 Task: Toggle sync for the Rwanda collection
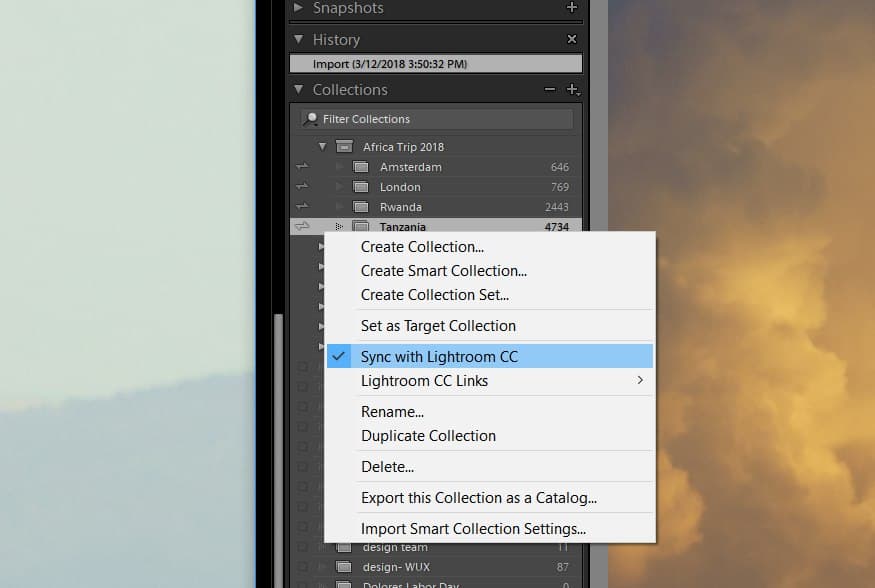pyautogui.click(x=302, y=206)
